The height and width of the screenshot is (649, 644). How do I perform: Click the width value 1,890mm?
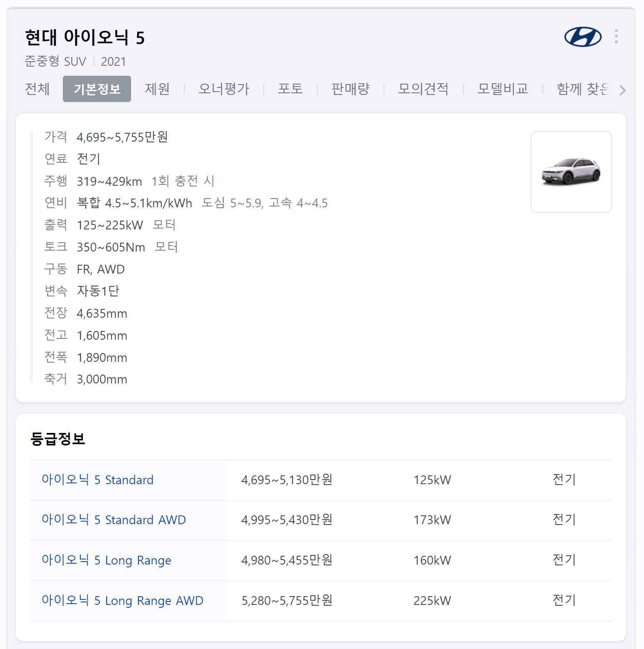pyautogui.click(x=102, y=358)
